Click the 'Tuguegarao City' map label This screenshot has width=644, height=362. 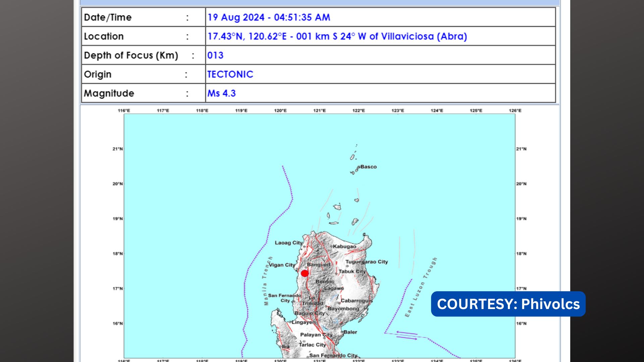tap(367, 262)
